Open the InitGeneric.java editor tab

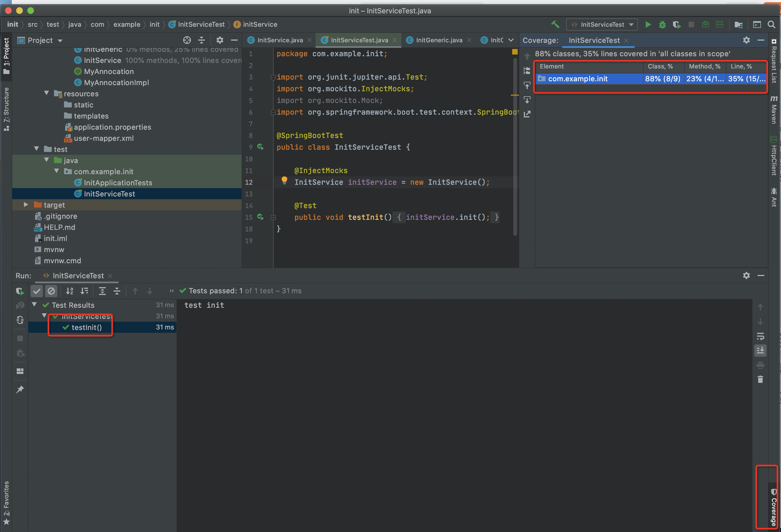click(x=439, y=40)
